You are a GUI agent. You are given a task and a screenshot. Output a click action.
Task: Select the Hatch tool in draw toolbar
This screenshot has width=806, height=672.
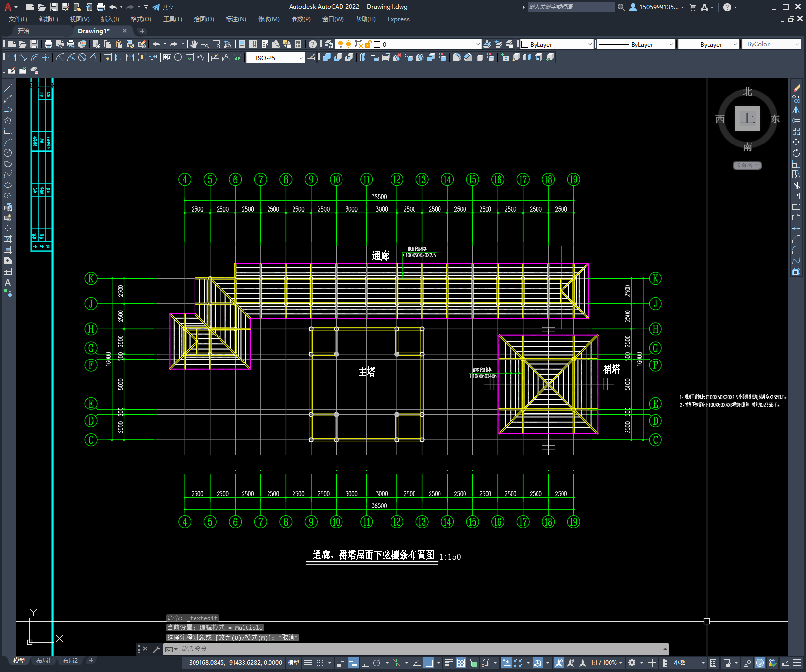(x=8, y=239)
